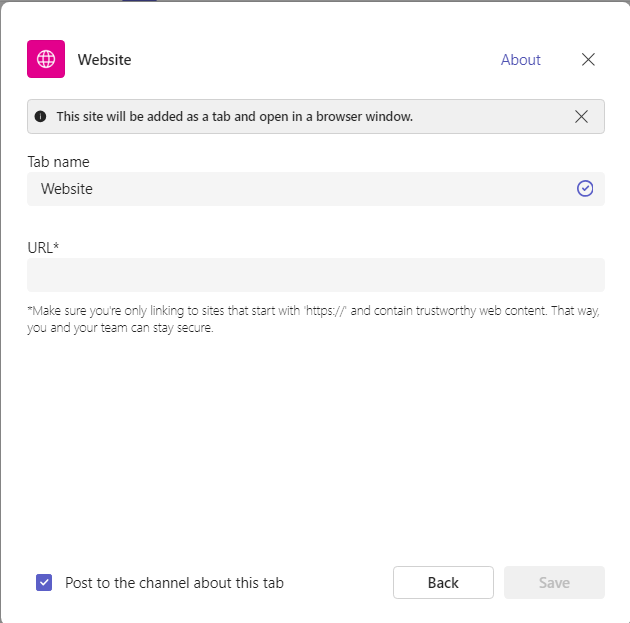Click the 'URL*' field label

[43, 248]
